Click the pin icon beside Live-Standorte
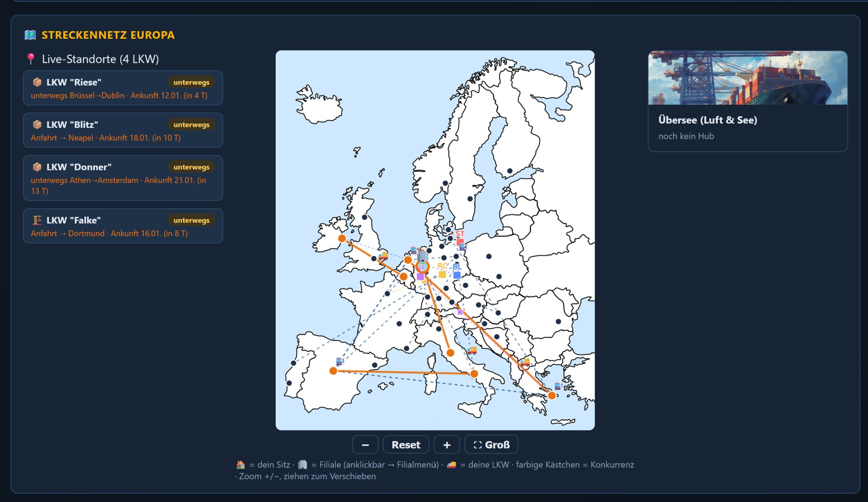The width and height of the screenshot is (868, 502). click(31, 59)
